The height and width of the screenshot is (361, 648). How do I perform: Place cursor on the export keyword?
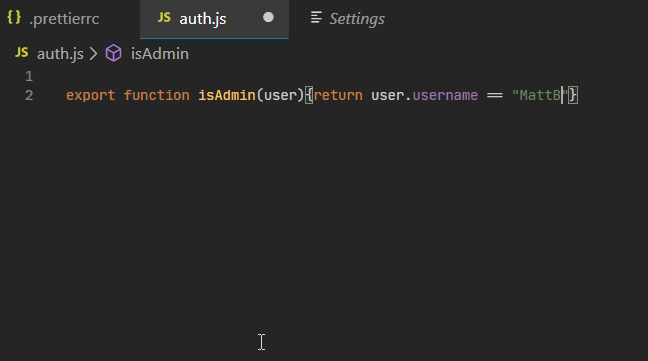click(91, 95)
